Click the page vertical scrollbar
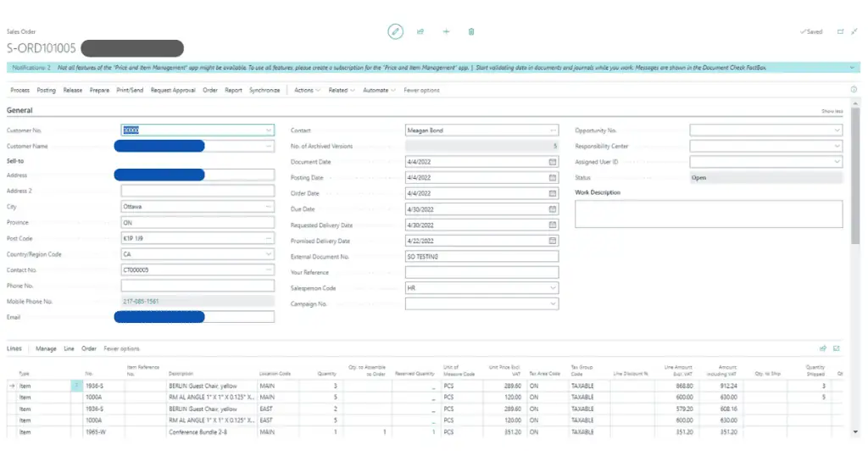The width and height of the screenshot is (868, 456). click(856, 176)
